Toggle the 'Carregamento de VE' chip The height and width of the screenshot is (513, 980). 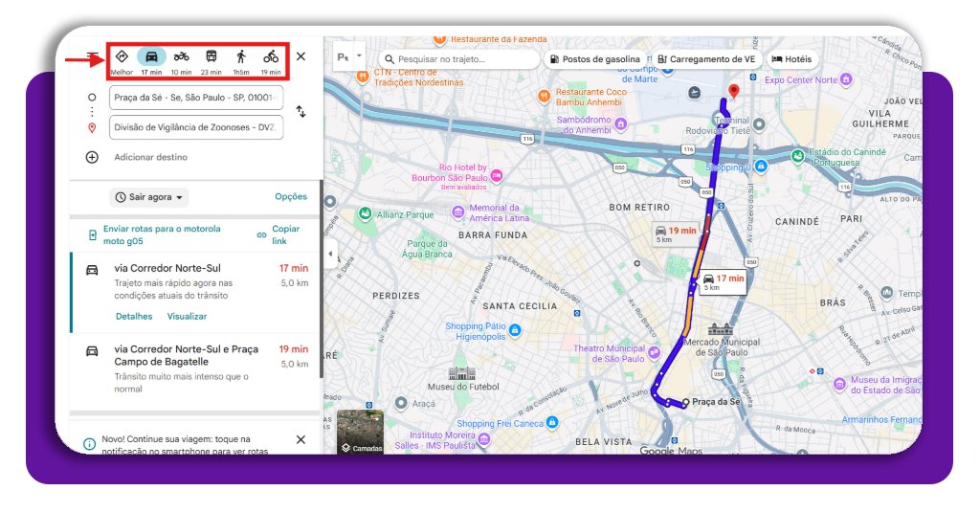tap(706, 59)
